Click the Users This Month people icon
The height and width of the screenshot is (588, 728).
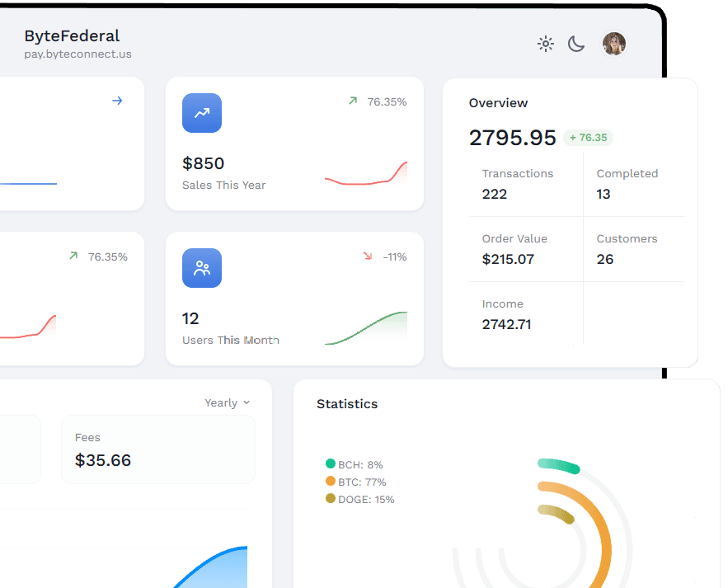click(202, 268)
